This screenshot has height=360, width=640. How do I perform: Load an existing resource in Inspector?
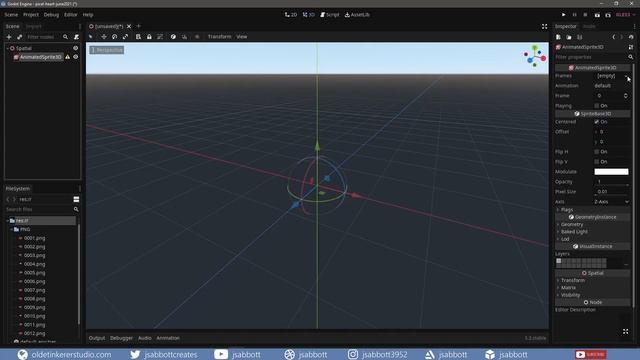coord(569,37)
